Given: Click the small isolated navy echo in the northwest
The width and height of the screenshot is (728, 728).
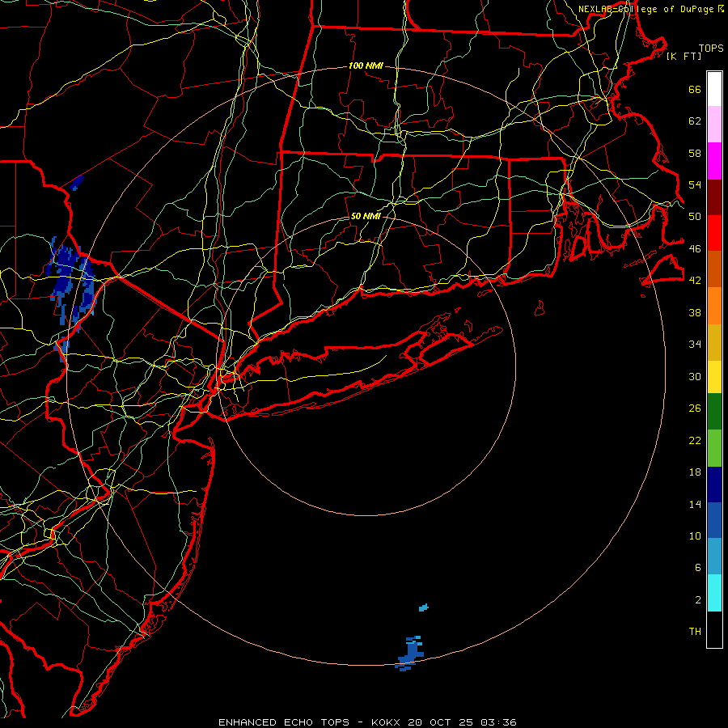Looking at the screenshot, I should (x=77, y=183).
